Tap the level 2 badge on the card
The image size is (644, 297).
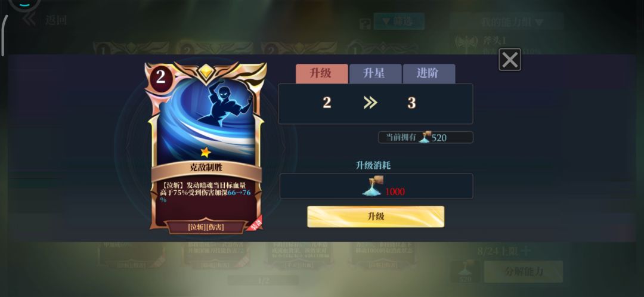pyautogui.click(x=160, y=77)
